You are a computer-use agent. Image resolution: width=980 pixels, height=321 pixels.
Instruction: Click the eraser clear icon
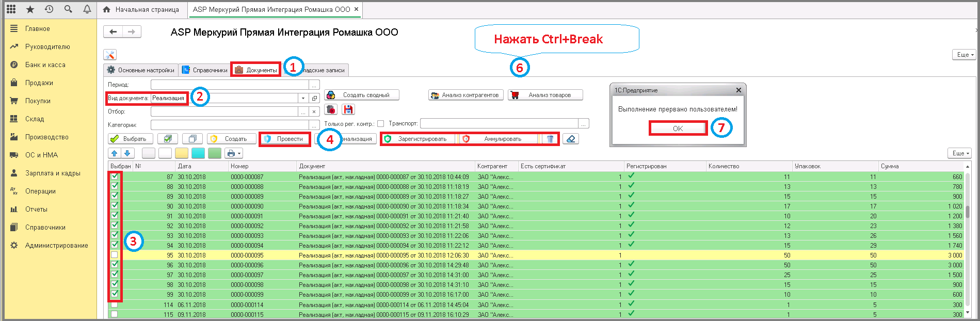pos(570,139)
